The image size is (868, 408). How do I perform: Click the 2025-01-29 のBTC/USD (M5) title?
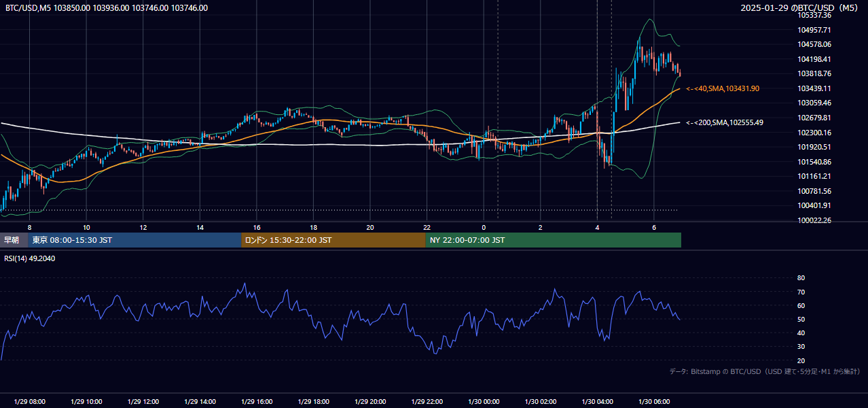click(800, 8)
